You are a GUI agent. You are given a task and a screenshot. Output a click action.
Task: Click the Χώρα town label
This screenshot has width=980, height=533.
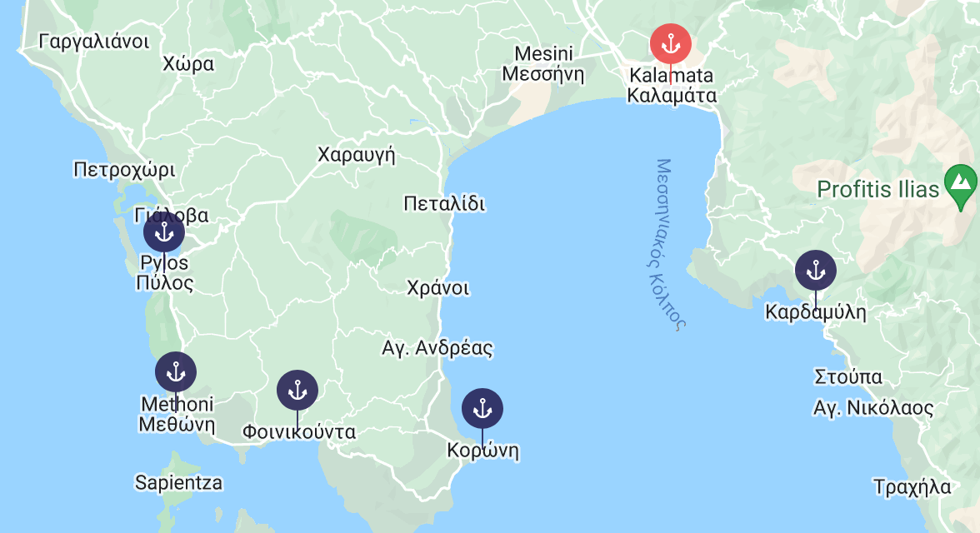[x=188, y=64]
